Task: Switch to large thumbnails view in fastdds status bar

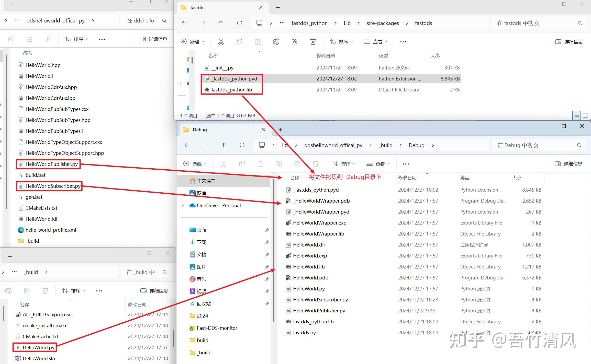Action: coord(585,115)
